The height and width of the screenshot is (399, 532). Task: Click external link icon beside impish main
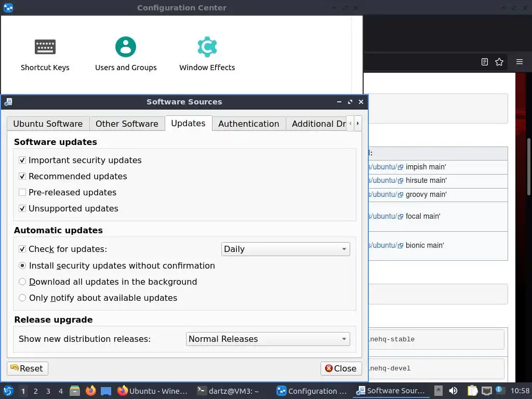click(x=401, y=167)
